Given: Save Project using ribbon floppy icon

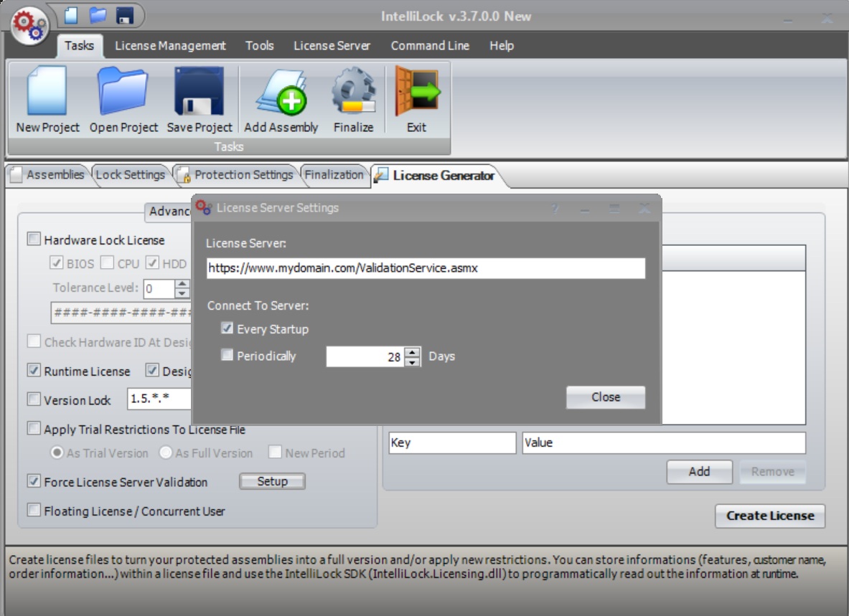Looking at the screenshot, I should click(200, 100).
